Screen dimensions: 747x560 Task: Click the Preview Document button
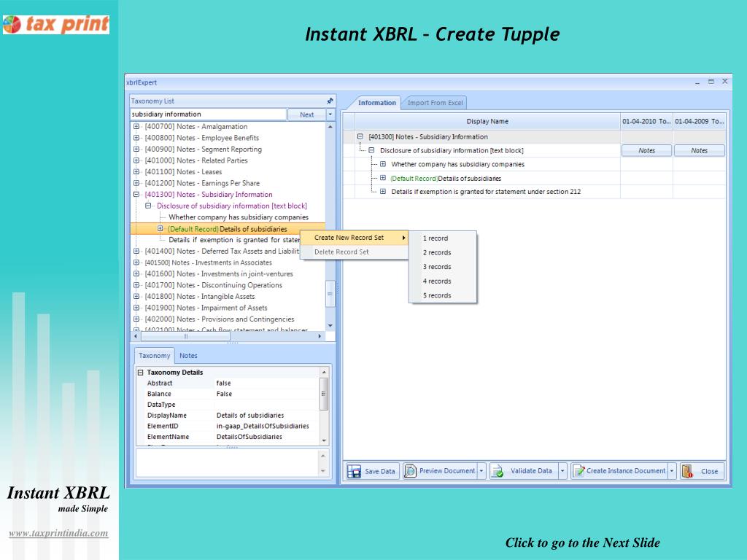(440, 471)
